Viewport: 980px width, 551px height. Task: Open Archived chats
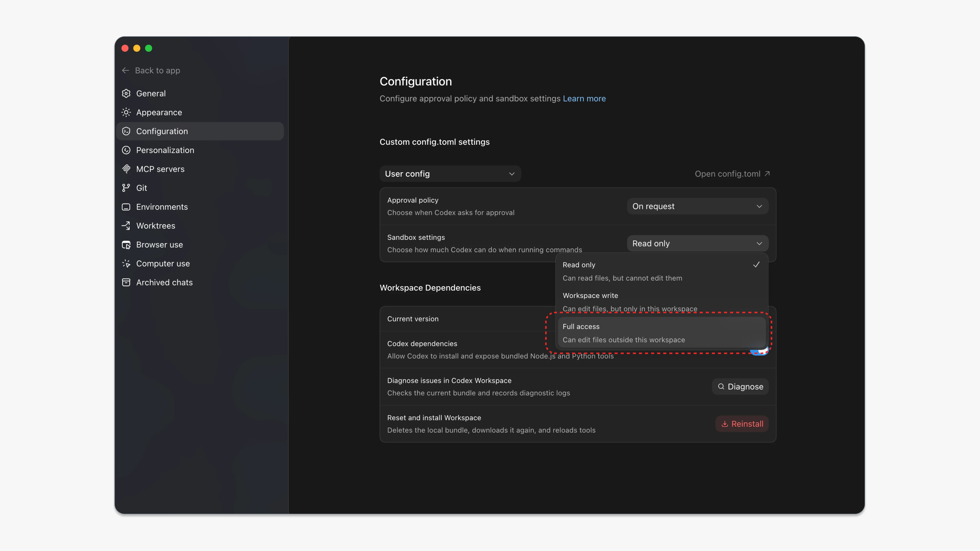coord(200,282)
